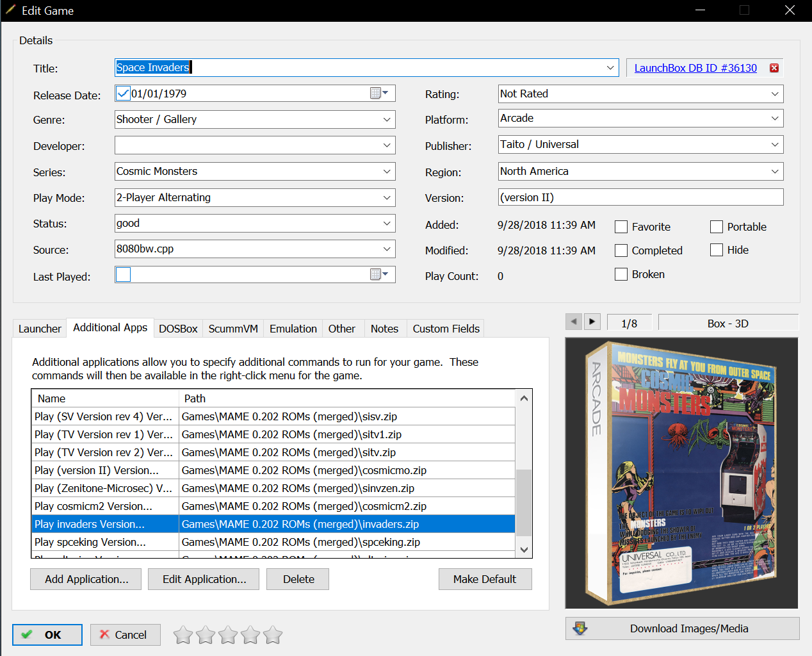Click the Name column header
The height and width of the screenshot is (656, 812).
coord(105,398)
